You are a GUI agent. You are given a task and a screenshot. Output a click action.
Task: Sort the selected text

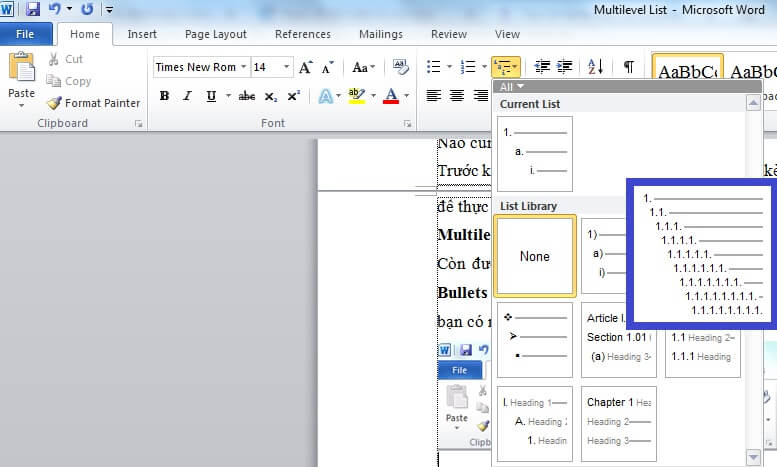pyautogui.click(x=595, y=66)
